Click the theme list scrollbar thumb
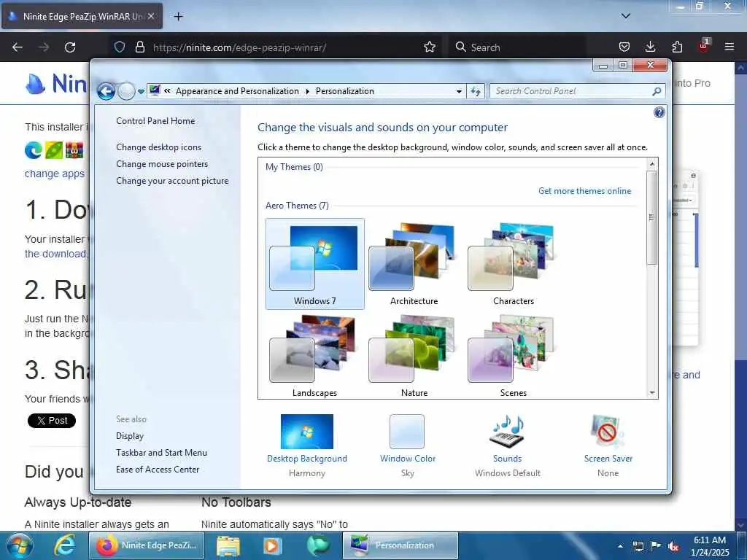Image resolution: width=747 pixels, height=560 pixels. click(x=651, y=217)
